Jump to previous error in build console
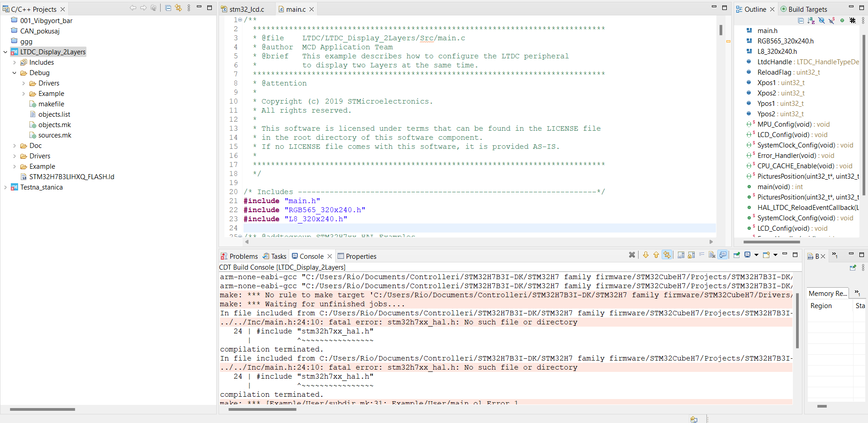 (x=656, y=255)
